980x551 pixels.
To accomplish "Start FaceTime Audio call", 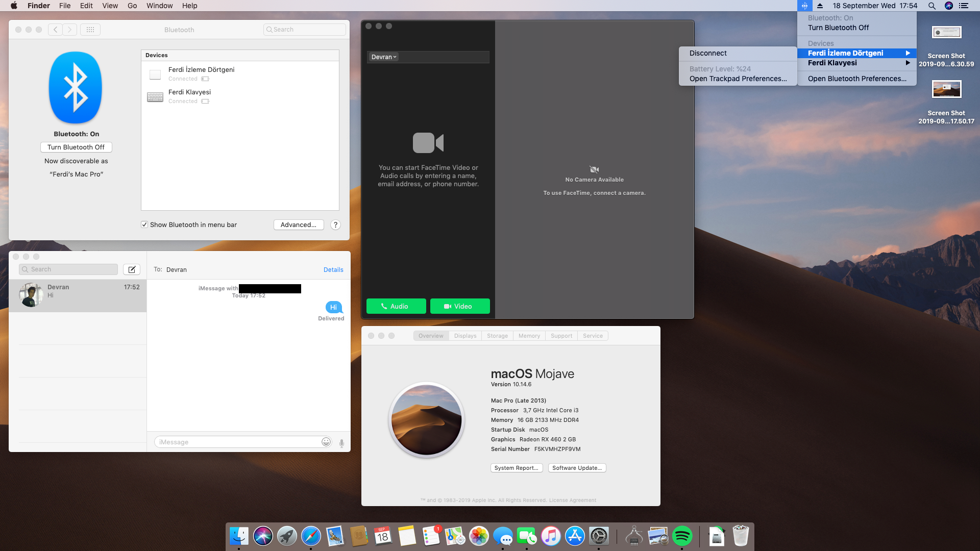I will tap(396, 306).
